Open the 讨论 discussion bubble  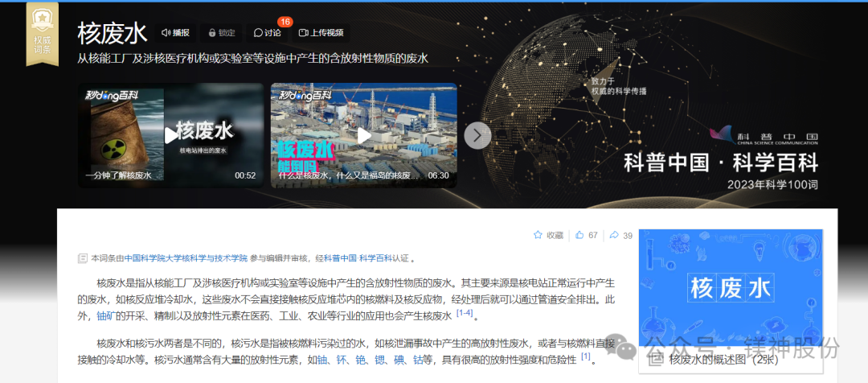click(x=258, y=33)
